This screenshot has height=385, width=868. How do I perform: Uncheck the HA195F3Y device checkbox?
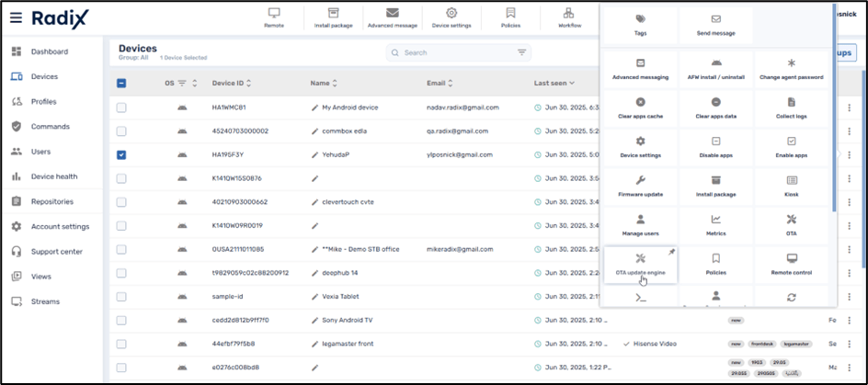point(121,154)
